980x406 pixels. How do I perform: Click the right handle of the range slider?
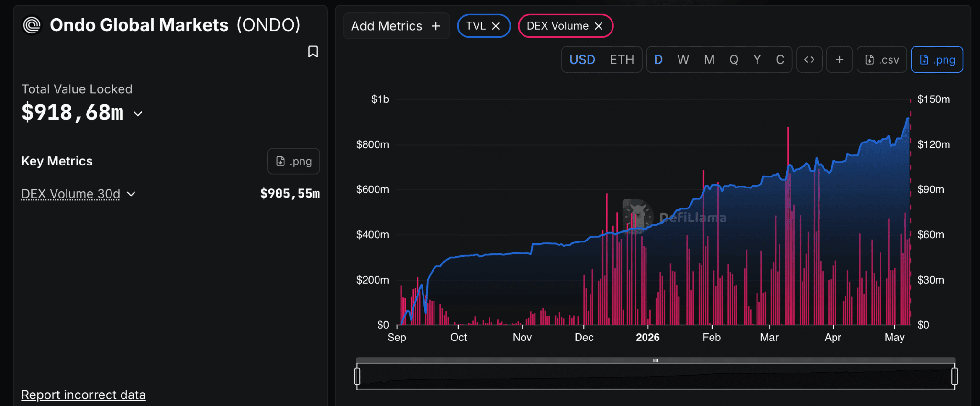[x=954, y=376]
